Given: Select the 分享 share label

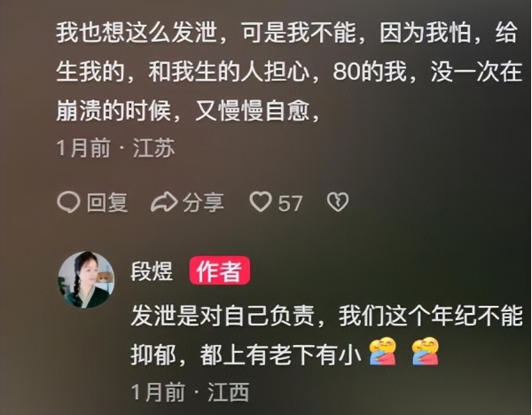Looking at the screenshot, I should [203, 203].
